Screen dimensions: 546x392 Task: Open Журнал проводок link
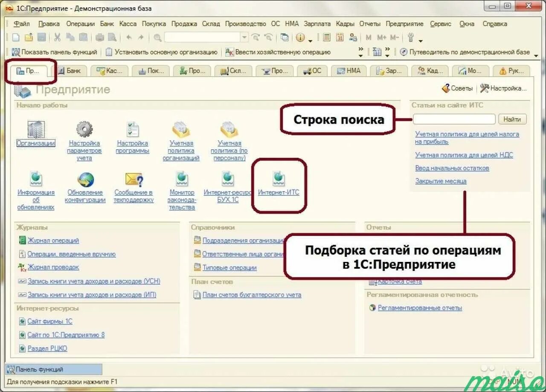53,267
